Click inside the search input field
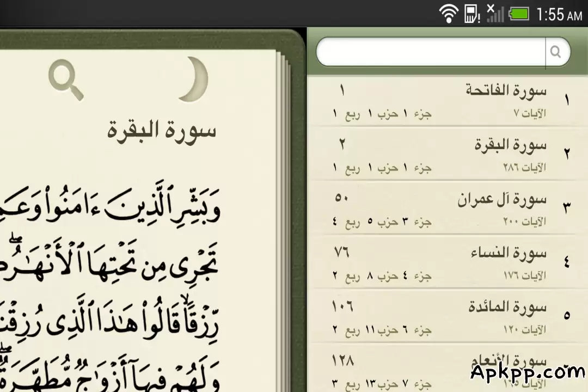588x392 pixels. (430, 52)
